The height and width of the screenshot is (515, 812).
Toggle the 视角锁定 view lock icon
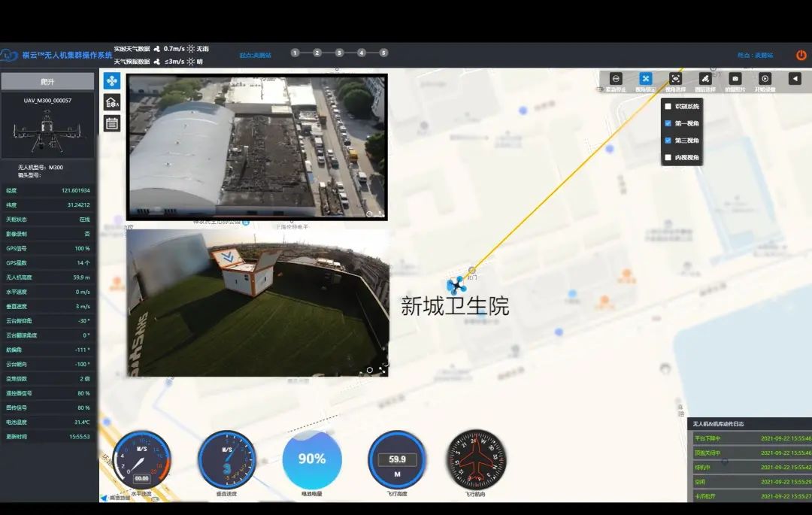click(x=645, y=78)
